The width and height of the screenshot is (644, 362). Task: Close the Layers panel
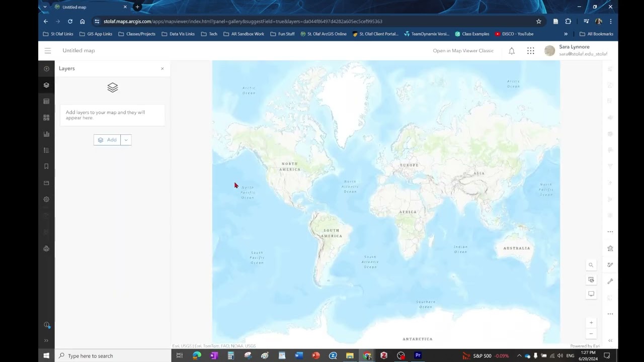162,68
